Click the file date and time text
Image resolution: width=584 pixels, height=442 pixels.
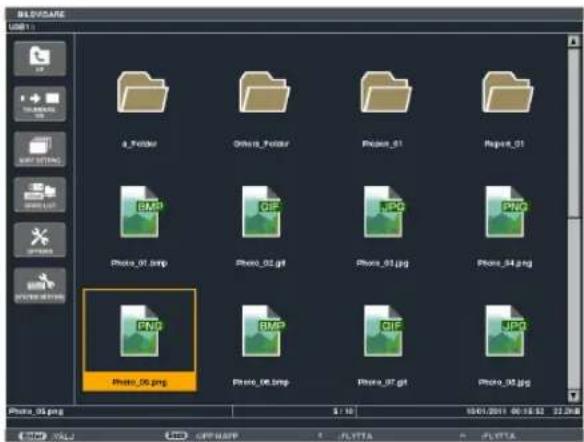(x=505, y=411)
